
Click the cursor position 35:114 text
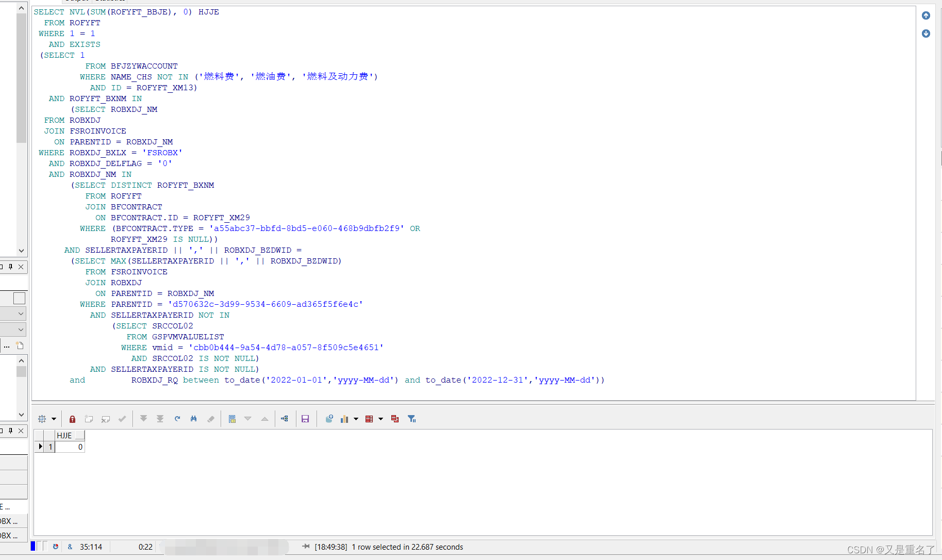coord(91,547)
